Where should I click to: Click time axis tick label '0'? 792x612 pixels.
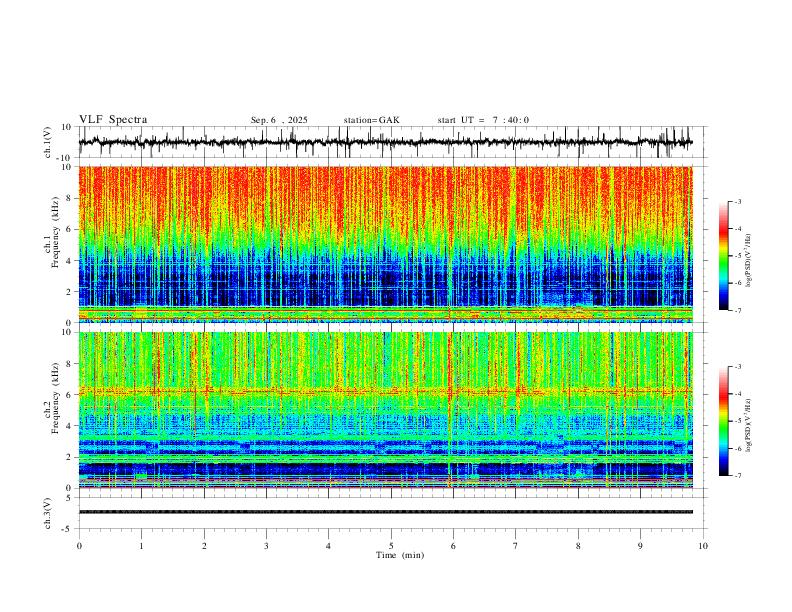coord(79,546)
